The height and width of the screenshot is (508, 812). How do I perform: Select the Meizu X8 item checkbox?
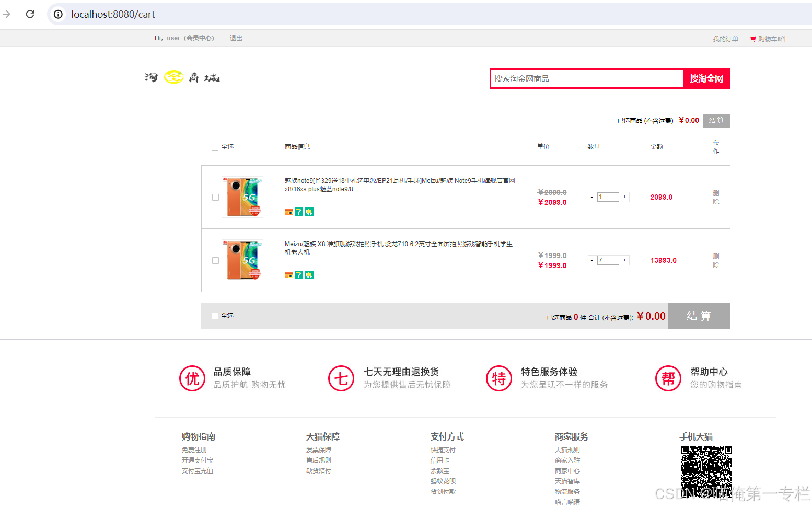click(x=215, y=260)
